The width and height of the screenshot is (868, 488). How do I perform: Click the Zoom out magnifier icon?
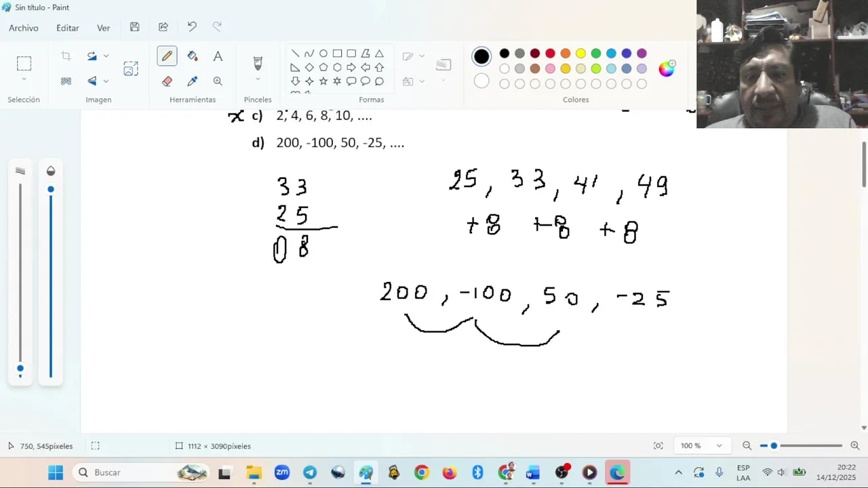747,445
